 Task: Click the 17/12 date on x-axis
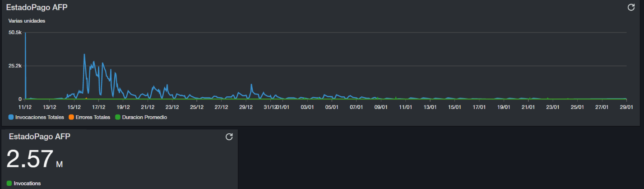pos(98,107)
